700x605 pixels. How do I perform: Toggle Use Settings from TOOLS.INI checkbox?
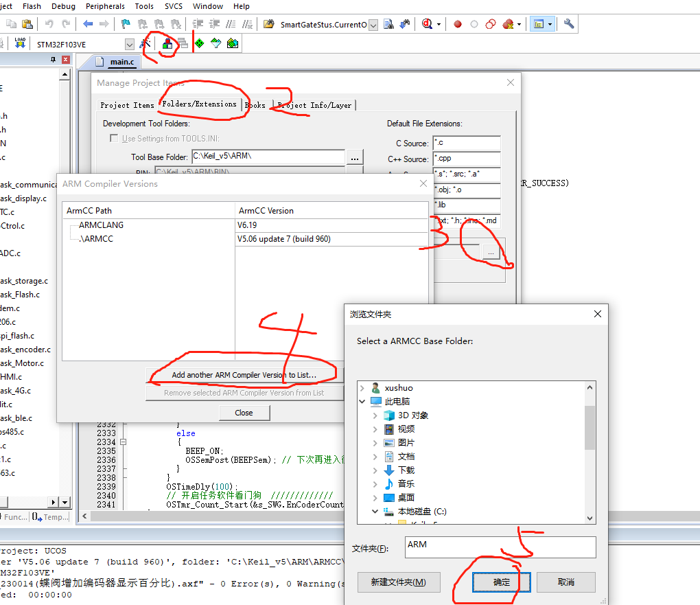(x=114, y=138)
